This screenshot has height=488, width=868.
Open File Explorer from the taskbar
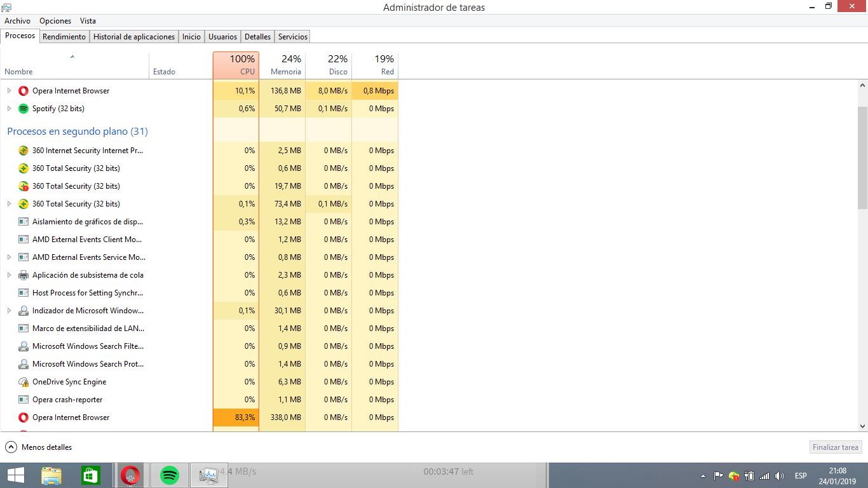coord(51,475)
